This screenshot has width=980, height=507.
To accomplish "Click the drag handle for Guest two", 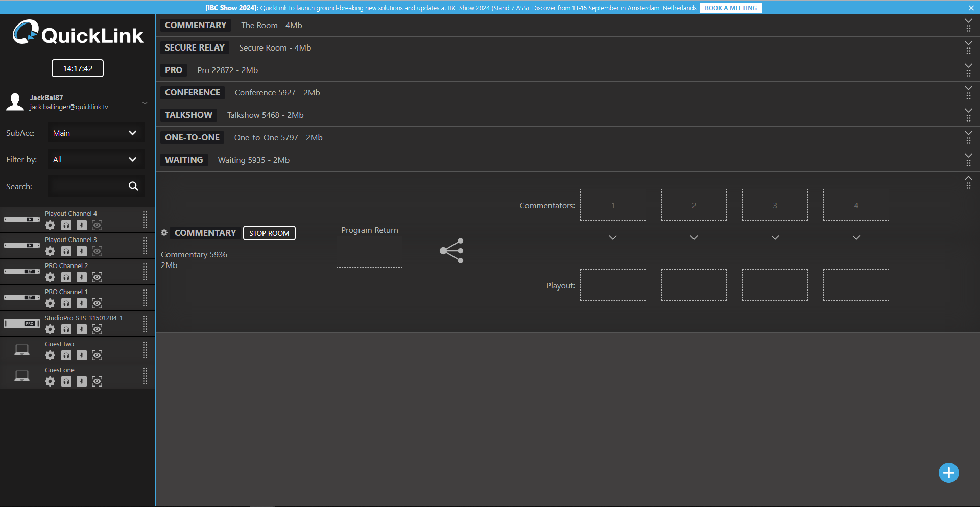I will 145,350.
